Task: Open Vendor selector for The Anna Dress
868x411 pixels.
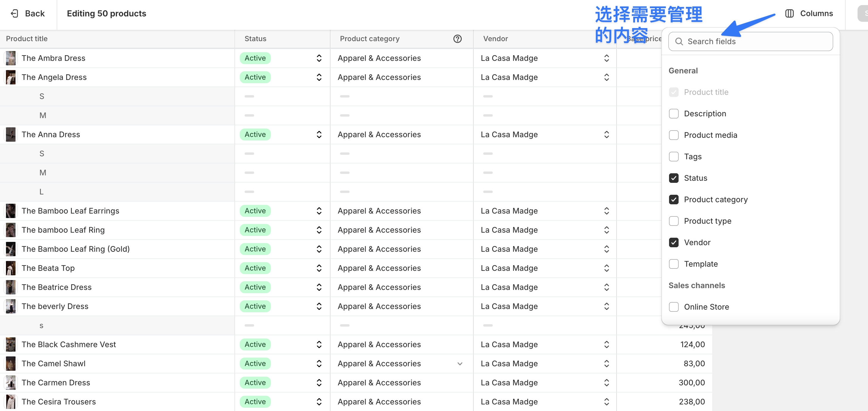Action: 606,135
